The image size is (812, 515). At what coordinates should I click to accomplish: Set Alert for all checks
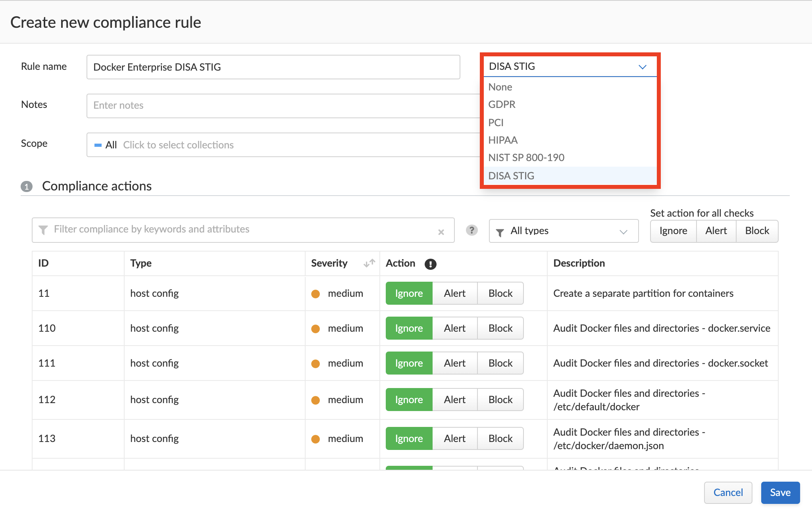716,231
